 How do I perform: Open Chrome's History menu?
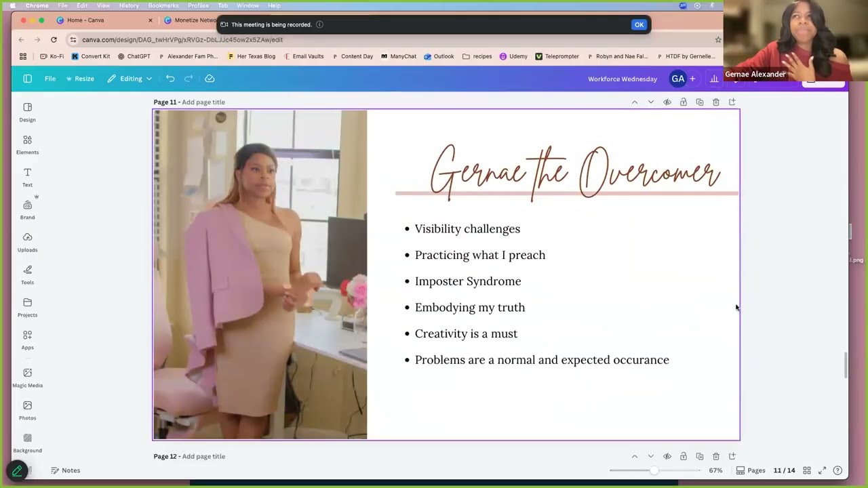[129, 5]
